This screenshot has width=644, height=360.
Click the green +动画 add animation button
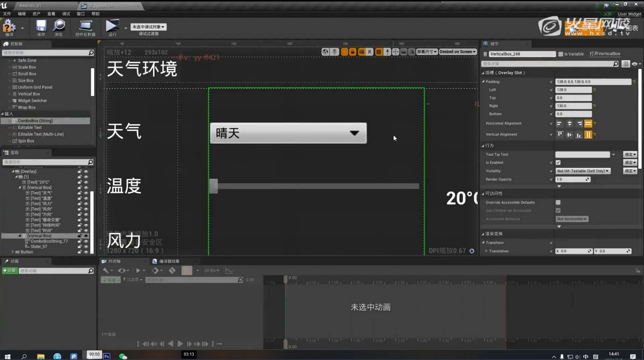(x=9, y=271)
